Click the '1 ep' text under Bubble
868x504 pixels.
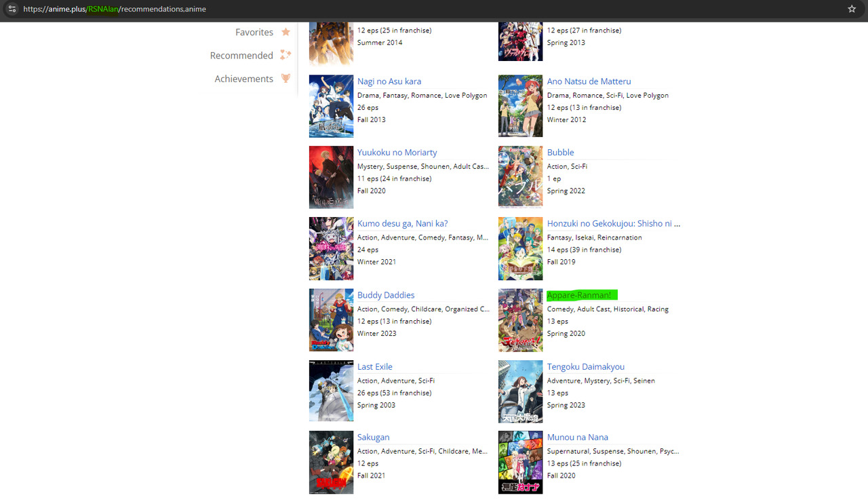tap(554, 179)
